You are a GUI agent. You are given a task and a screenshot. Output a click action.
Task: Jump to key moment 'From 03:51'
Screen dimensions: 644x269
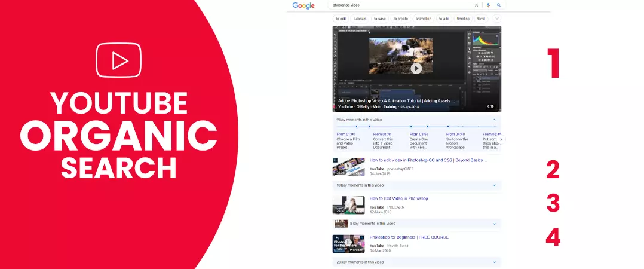(419, 134)
